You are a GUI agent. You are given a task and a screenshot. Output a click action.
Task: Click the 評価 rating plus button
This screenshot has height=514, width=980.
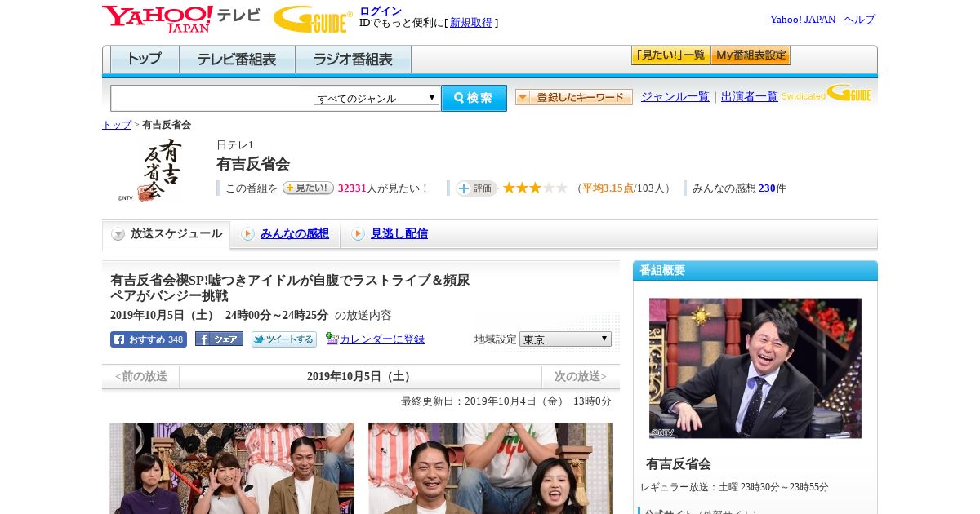(x=476, y=188)
